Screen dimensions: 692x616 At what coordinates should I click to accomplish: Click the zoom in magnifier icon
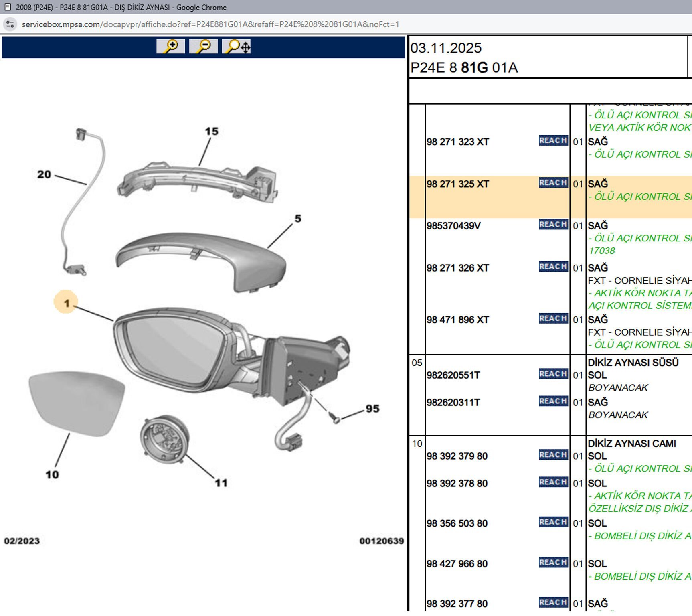tap(170, 47)
